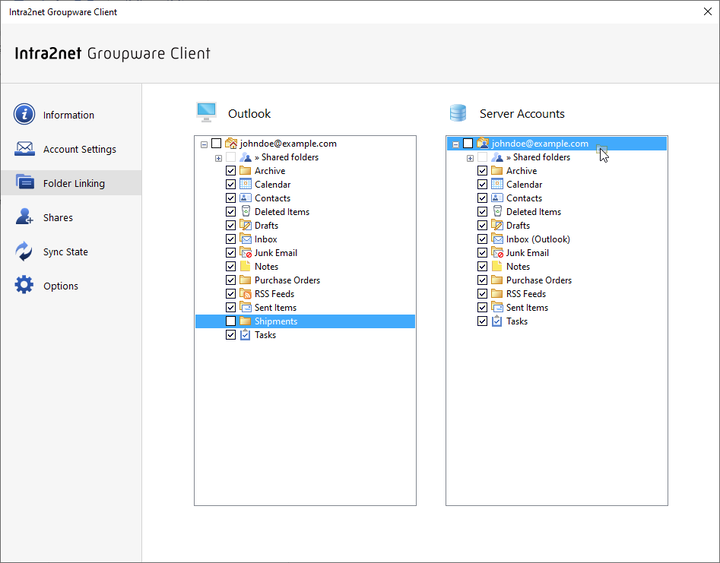This screenshot has height=563, width=720.
Task: Uncheck the Server Notes checkbox
Action: click(482, 266)
